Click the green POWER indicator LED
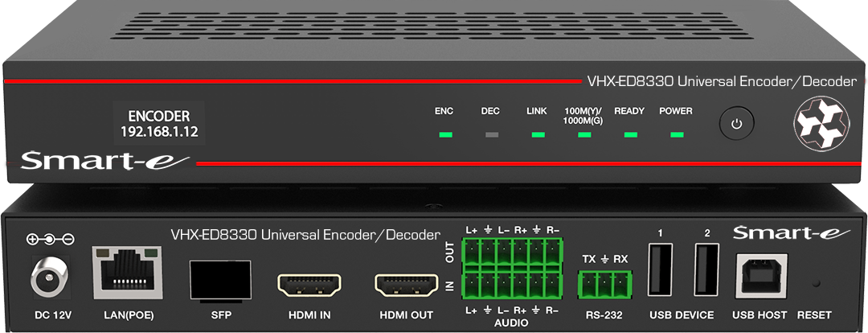This screenshot has height=333, width=868. pos(676,134)
